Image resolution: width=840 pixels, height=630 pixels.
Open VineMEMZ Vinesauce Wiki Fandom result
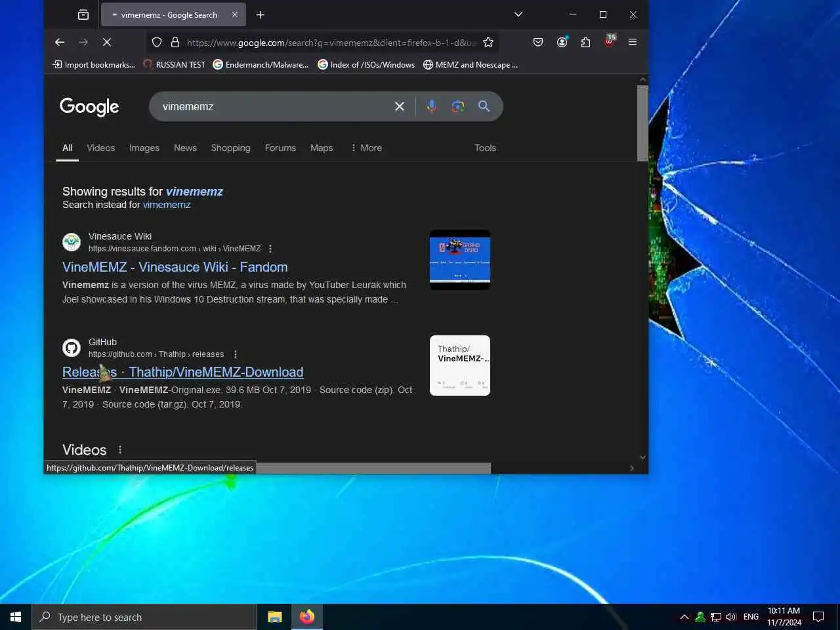[175, 267]
